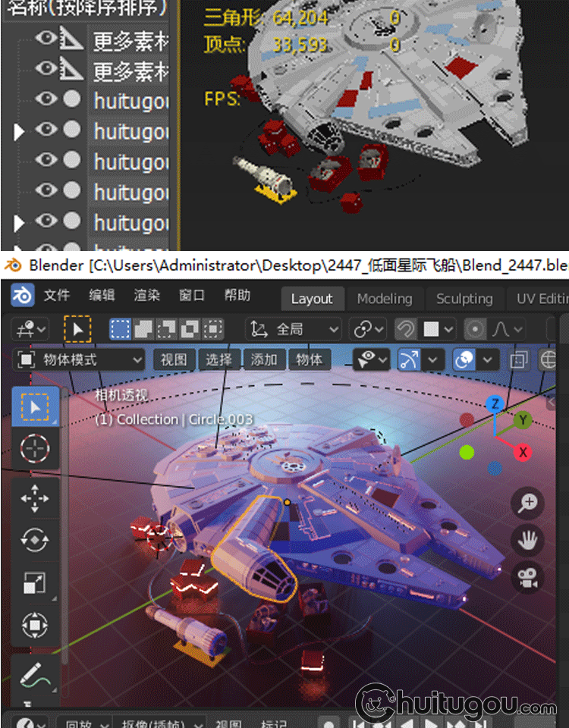
Task: Click the active tool icon in the tool settings bar
Action: 77,329
